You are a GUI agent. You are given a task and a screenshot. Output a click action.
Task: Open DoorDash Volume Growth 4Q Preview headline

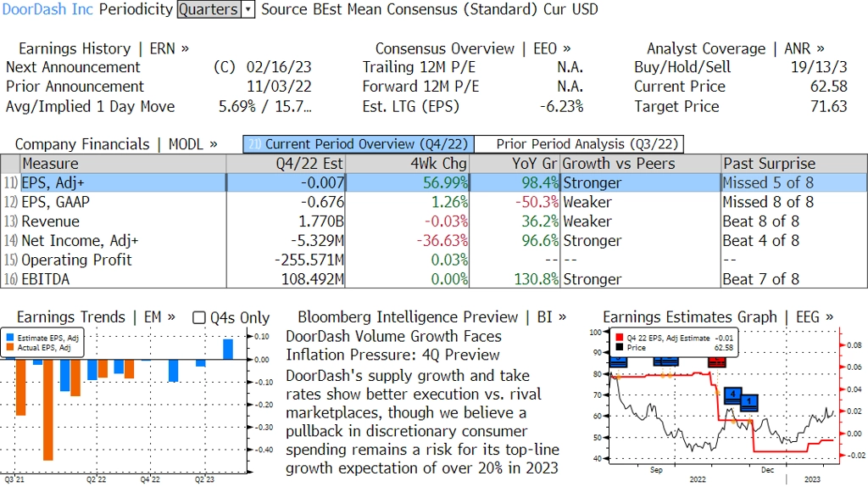pos(393,345)
